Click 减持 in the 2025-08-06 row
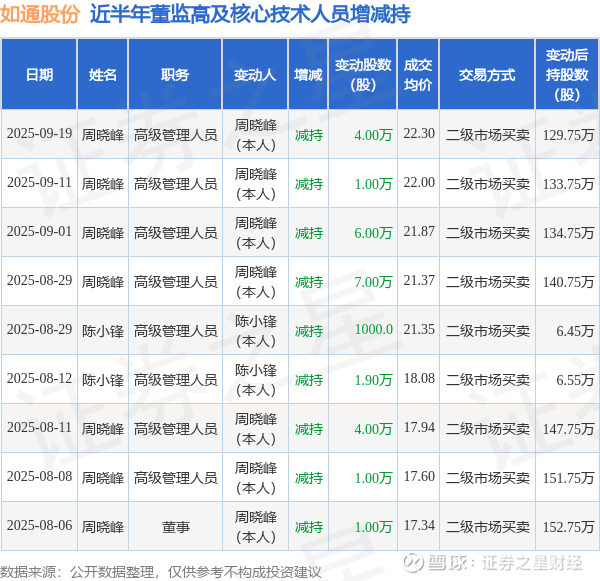 point(309,527)
